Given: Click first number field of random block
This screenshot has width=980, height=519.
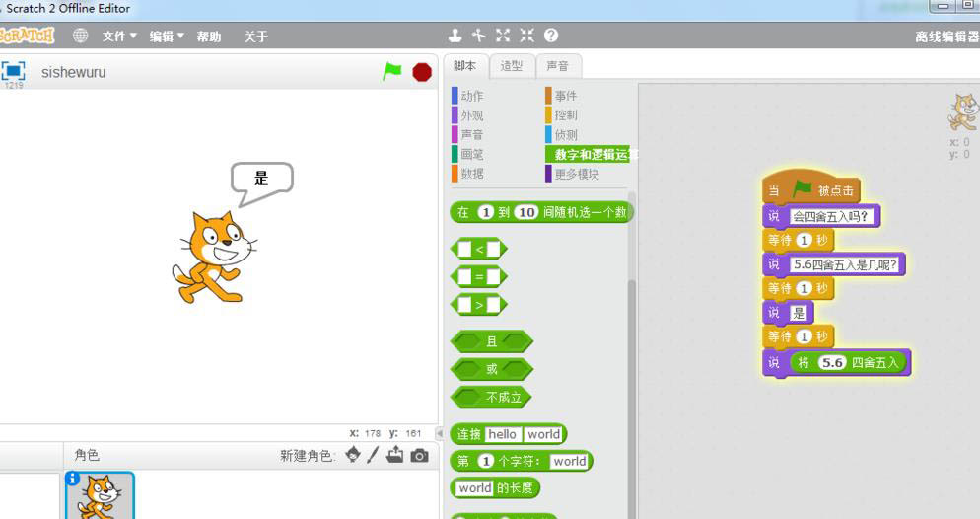Looking at the screenshot, I should [x=486, y=212].
